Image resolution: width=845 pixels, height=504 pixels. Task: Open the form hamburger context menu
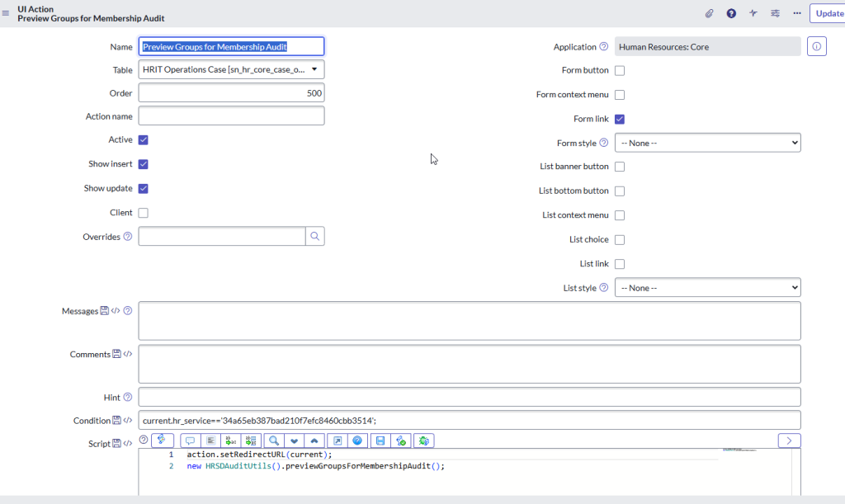(7, 13)
